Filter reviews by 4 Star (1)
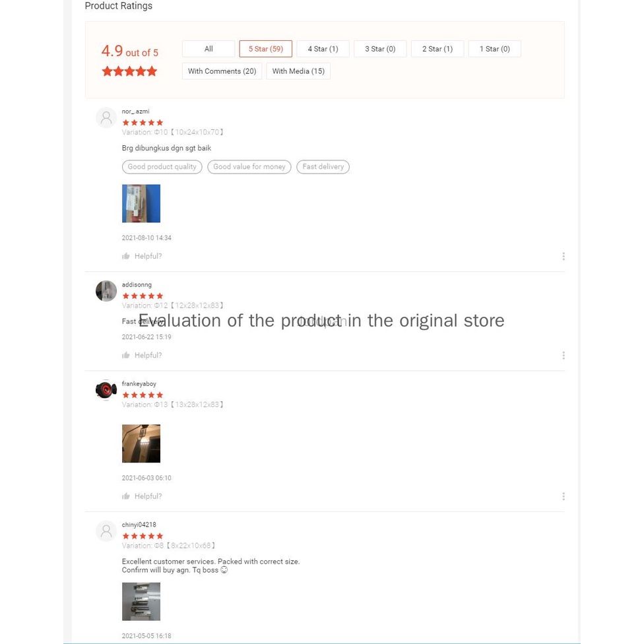This screenshot has height=644, width=644. 323,49
